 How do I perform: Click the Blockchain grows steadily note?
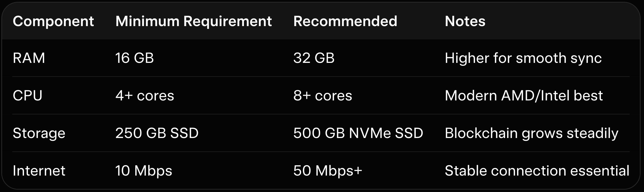[x=531, y=133]
